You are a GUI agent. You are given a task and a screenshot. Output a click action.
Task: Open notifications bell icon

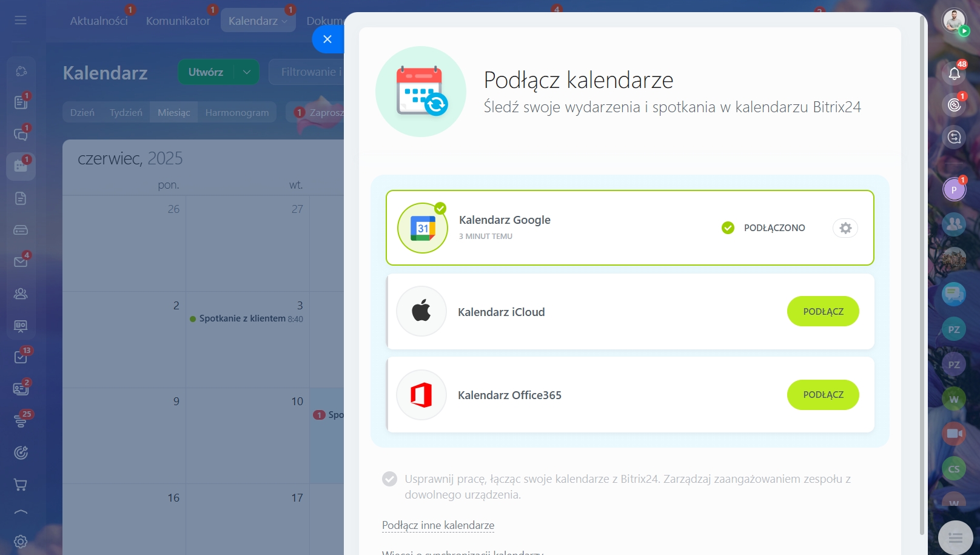[x=954, y=73]
